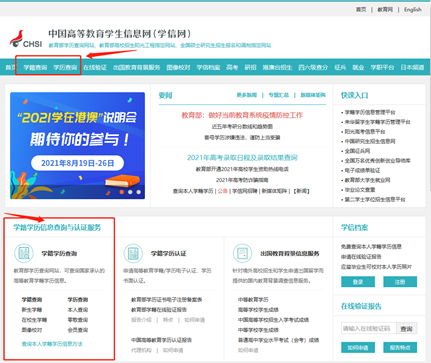Open 教育部学历证书电子注册备案表 link
This screenshot has width=431, height=363.
[167, 300]
